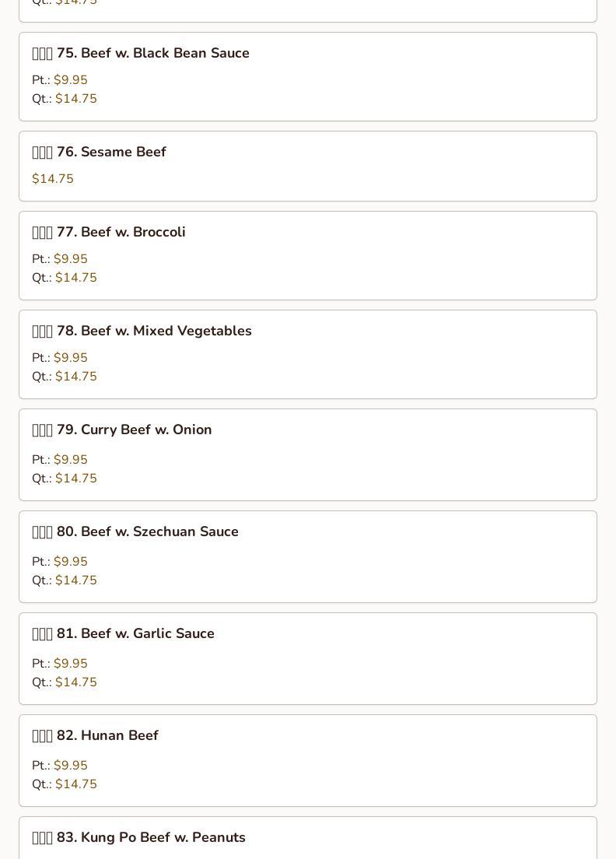Choose 81. Beef w. Garlic Sauce
The image size is (616, 859).
tap(308, 658)
